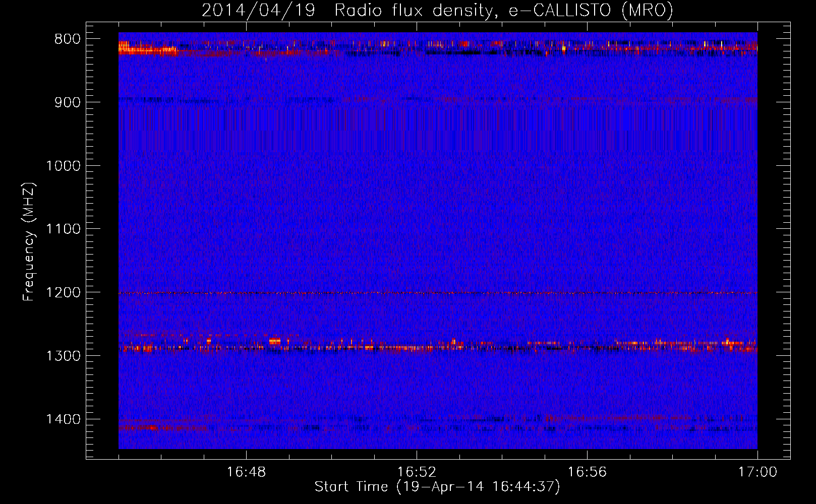This screenshot has height=504, width=816.
Task: Click the 1300 frequency tick label
Action: pyautogui.click(x=63, y=356)
